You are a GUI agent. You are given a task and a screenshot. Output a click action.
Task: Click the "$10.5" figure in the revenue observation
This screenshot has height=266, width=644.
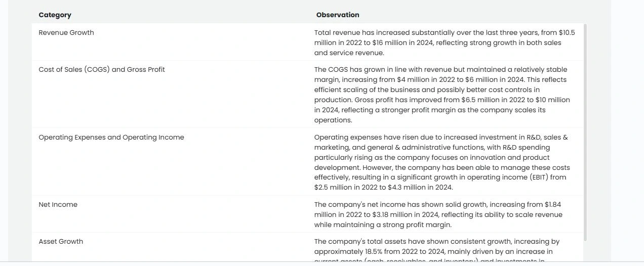(x=567, y=32)
